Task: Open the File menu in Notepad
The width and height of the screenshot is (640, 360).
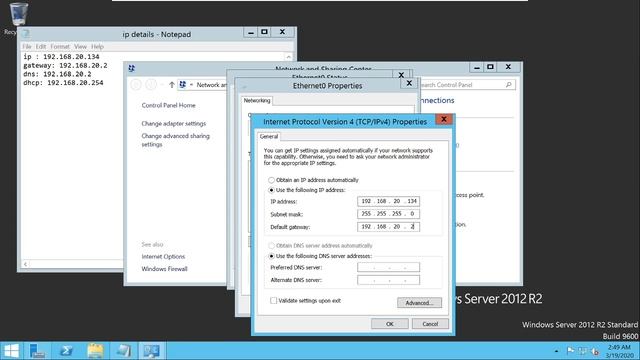Action: (27, 47)
